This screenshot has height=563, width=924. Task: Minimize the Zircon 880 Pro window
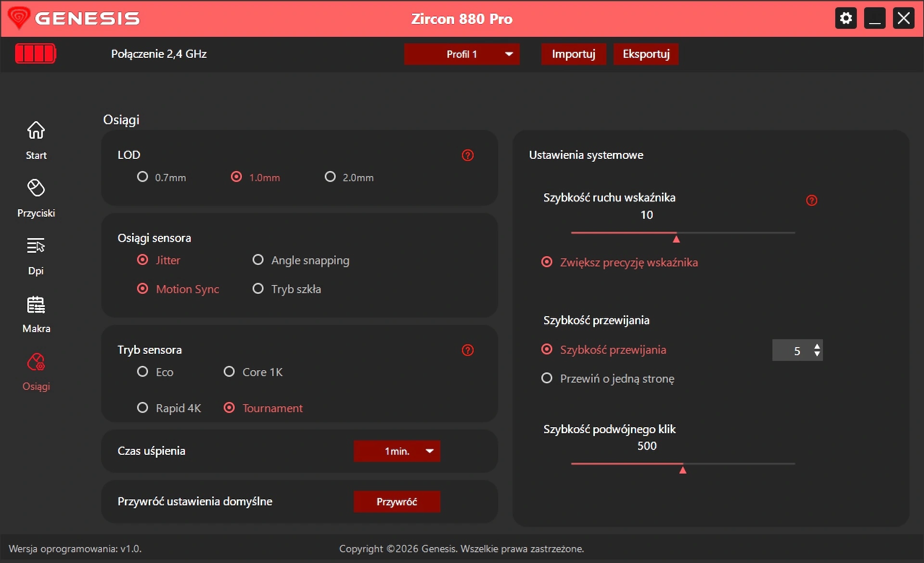(875, 19)
